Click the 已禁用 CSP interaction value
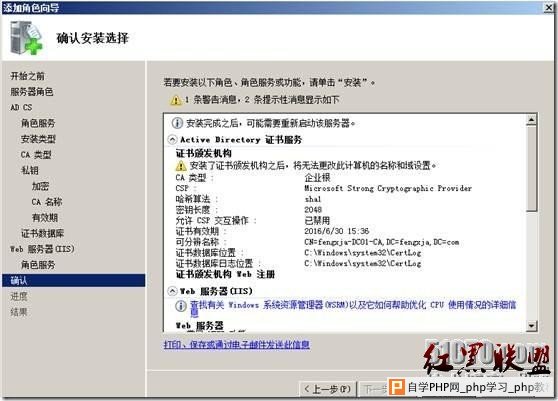 [317, 220]
